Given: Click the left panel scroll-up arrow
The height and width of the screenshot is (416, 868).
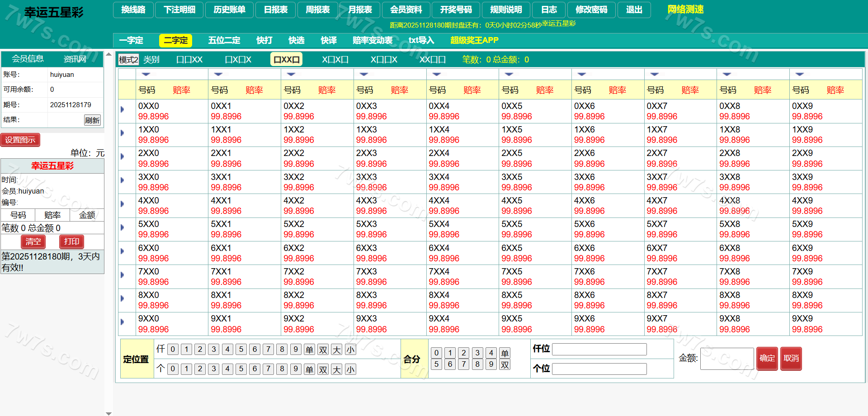Looking at the screenshot, I should point(108,54).
